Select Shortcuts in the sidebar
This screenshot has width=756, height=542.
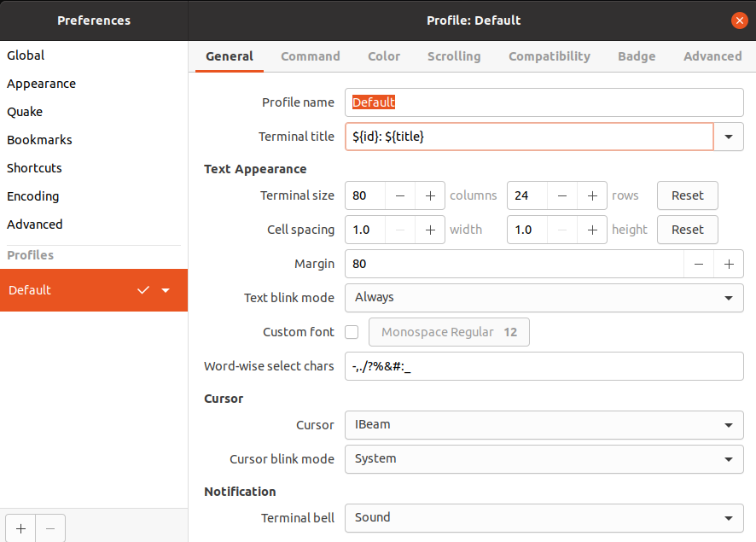click(34, 168)
